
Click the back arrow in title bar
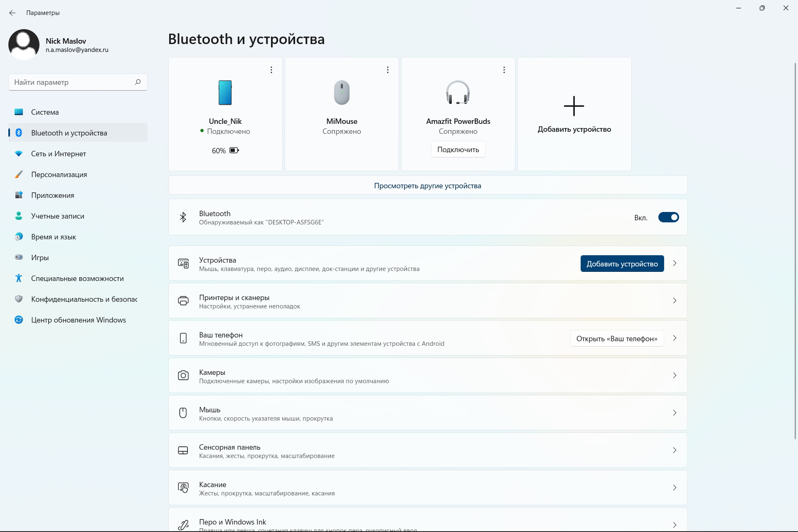(x=12, y=13)
